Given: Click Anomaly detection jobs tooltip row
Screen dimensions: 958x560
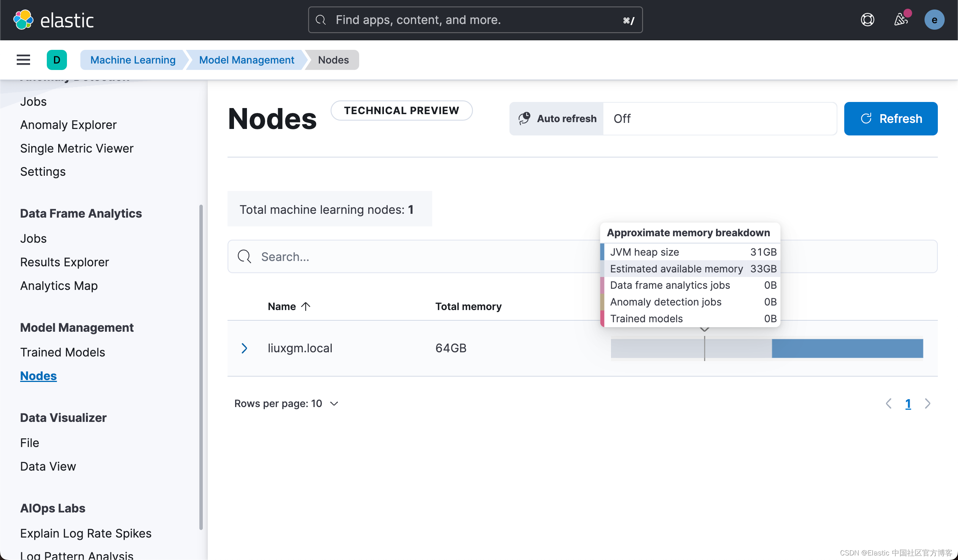Looking at the screenshot, I should pyautogui.click(x=690, y=302).
